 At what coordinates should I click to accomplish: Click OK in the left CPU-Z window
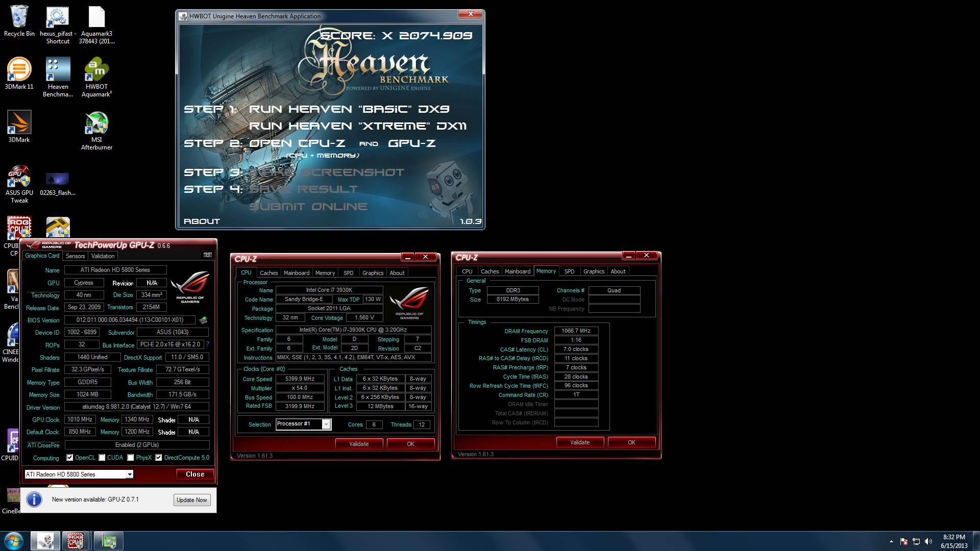click(x=410, y=444)
